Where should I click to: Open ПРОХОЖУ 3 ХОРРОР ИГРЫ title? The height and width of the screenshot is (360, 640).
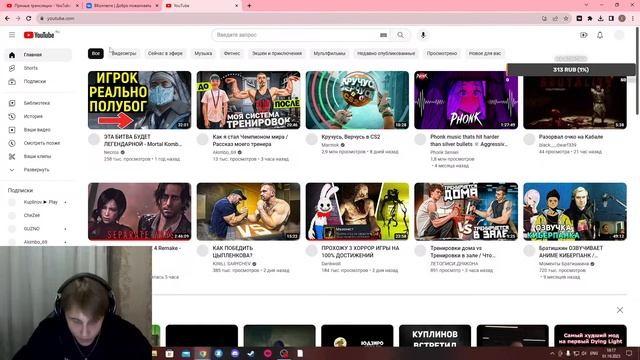pos(360,252)
